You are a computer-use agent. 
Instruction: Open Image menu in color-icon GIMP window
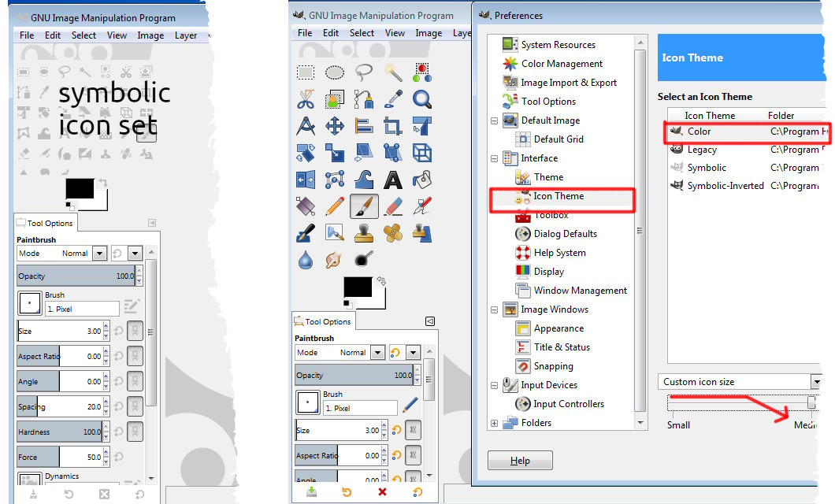click(429, 33)
